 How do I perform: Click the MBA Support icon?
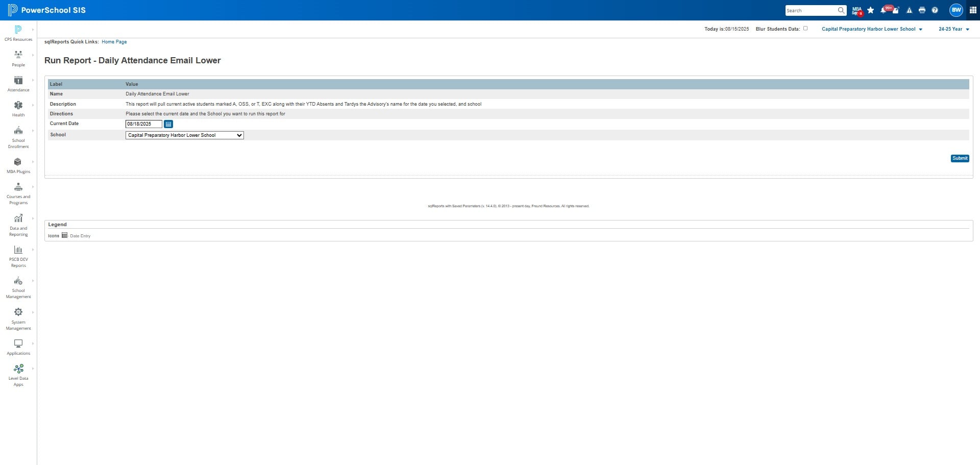857,10
